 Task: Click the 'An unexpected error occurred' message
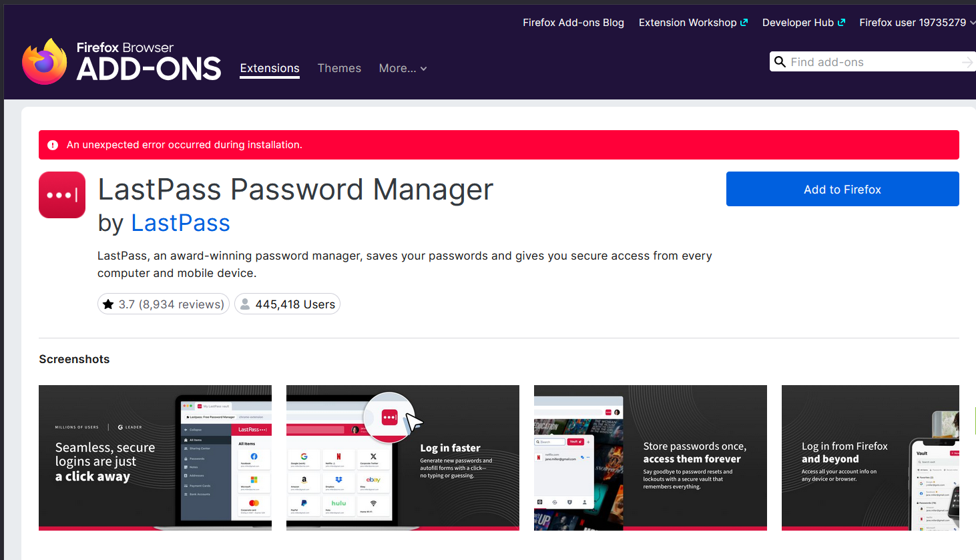pos(184,145)
